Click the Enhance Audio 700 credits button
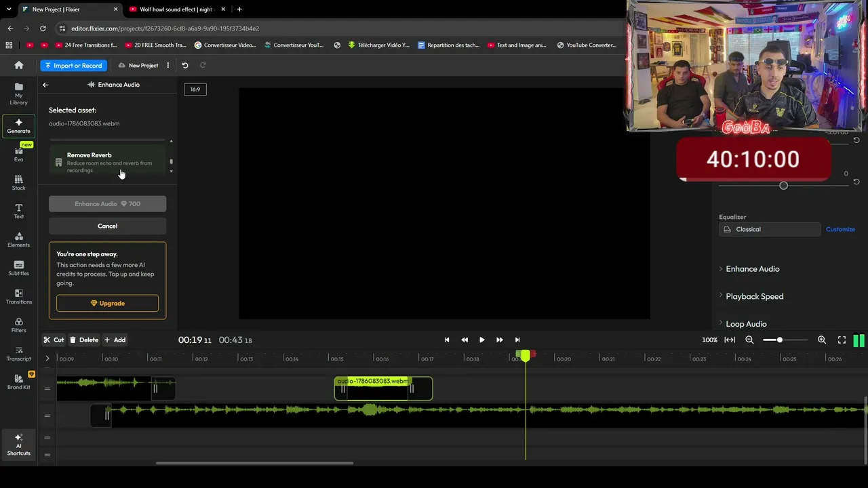The image size is (868, 488). click(107, 204)
